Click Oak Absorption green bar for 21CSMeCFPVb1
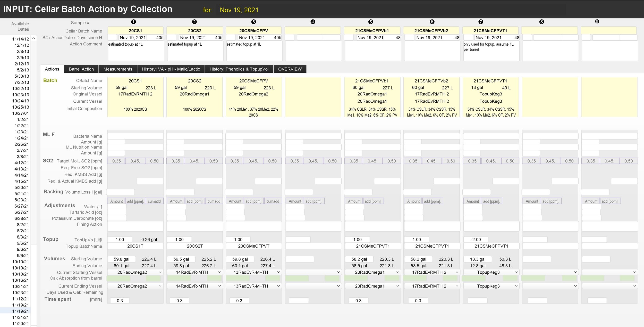 click(356, 278)
